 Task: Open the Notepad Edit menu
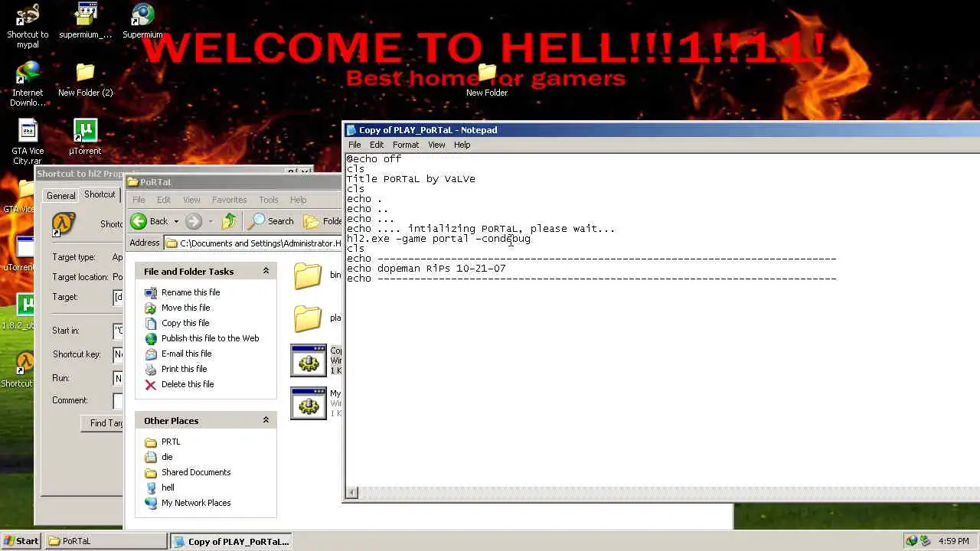point(377,145)
